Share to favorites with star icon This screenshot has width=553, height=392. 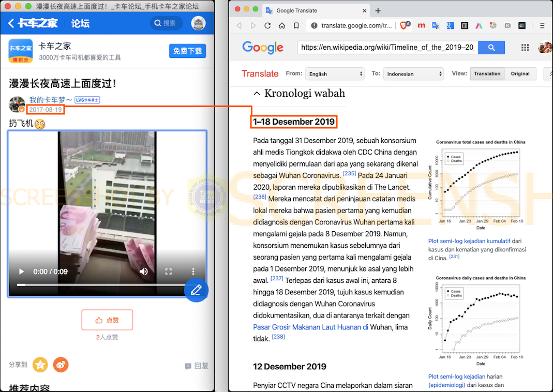40,365
